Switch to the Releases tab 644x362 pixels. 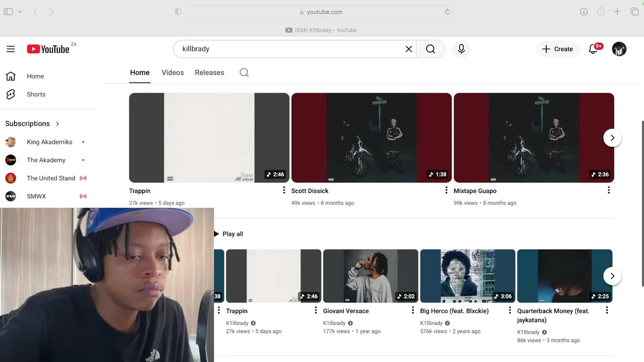[209, 72]
